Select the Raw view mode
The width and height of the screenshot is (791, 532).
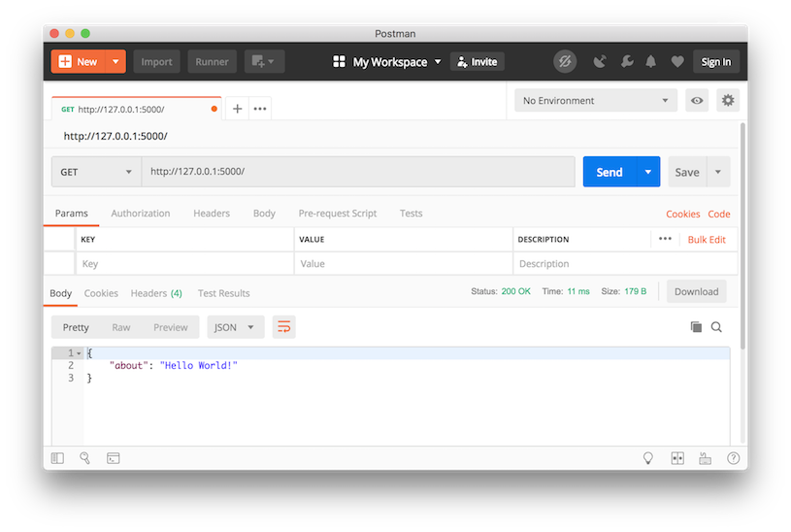pyautogui.click(x=121, y=327)
